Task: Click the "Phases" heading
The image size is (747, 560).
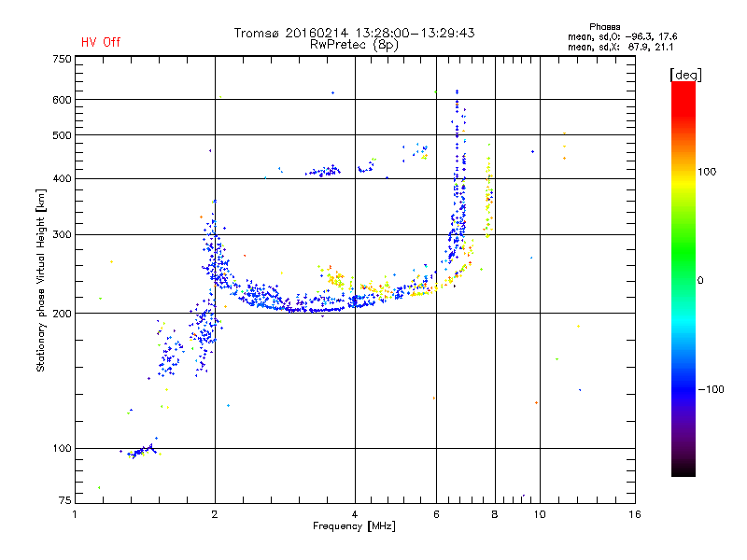Action: pos(604,27)
